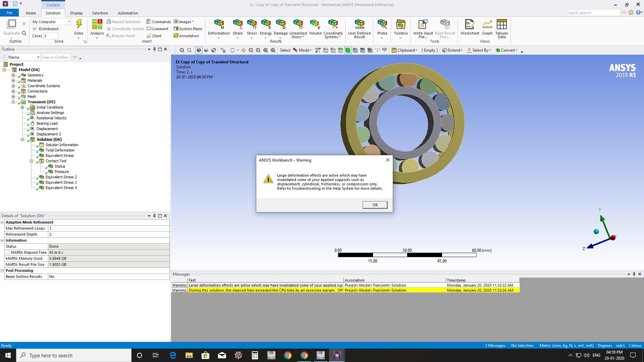Toggle the Distributed checkbox

point(35,29)
